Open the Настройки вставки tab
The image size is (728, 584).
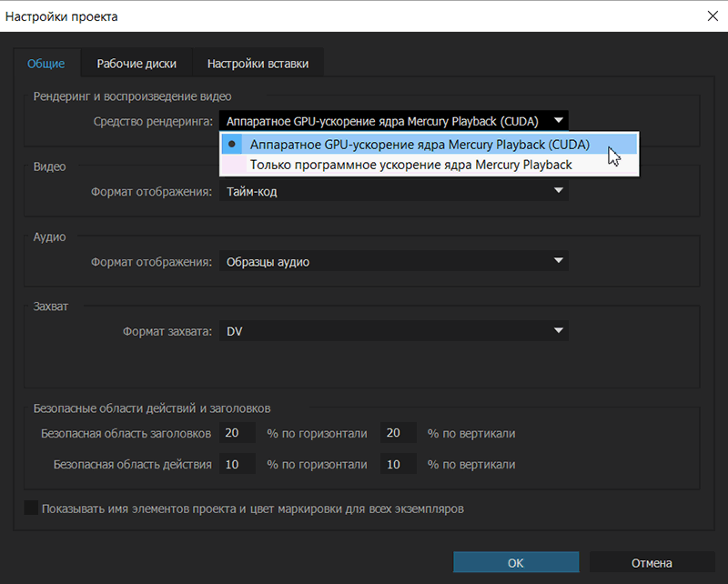coord(258,63)
